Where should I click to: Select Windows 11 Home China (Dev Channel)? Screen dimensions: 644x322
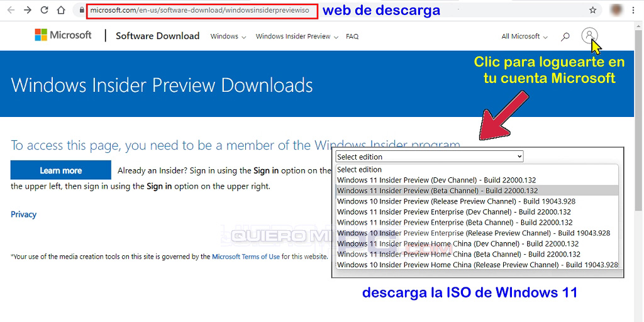(477, 244)
